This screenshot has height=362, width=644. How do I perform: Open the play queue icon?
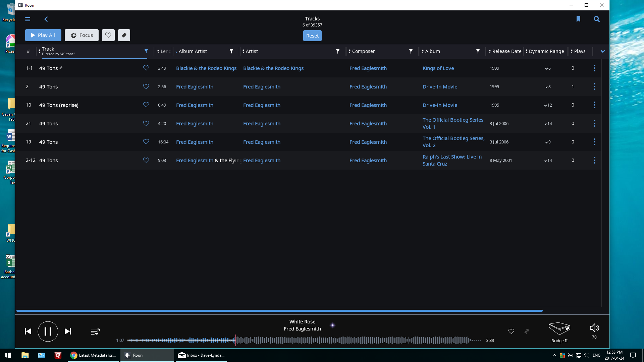(x=95, y=331)
